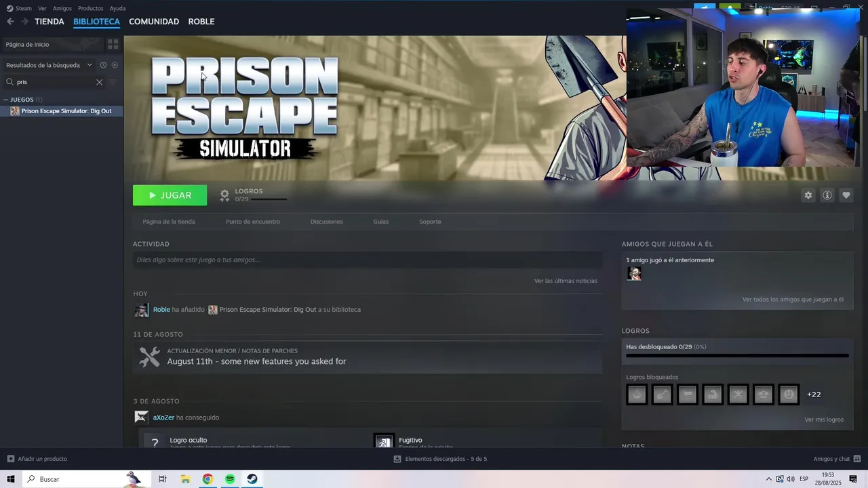Show the +22 more locked achievements
The height and width of the screenshot is (488, 868).
(814, 394)
